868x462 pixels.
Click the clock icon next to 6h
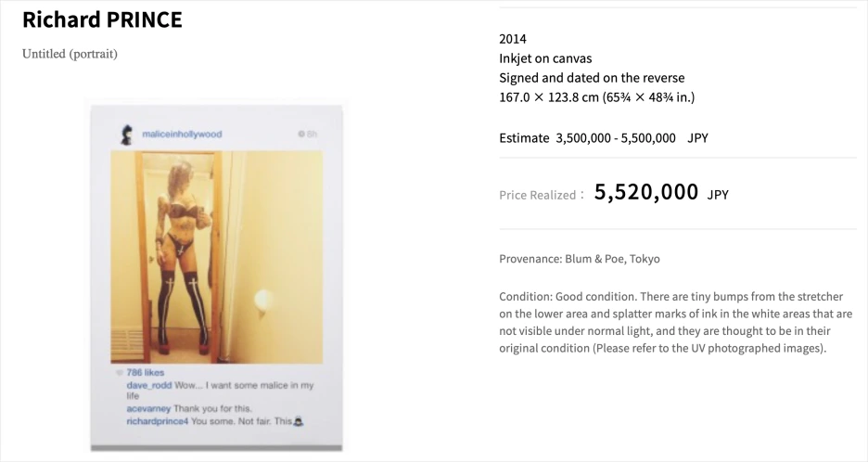point(301,135)
